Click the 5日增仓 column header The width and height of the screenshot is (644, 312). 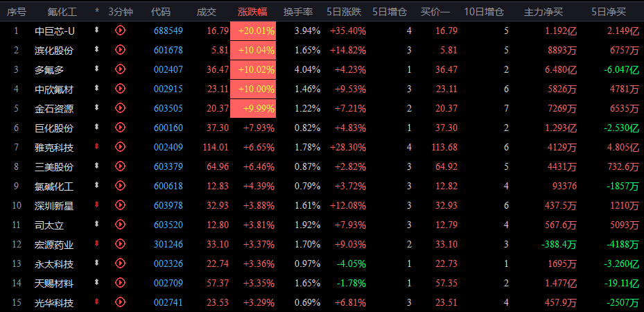pos(390,12)
